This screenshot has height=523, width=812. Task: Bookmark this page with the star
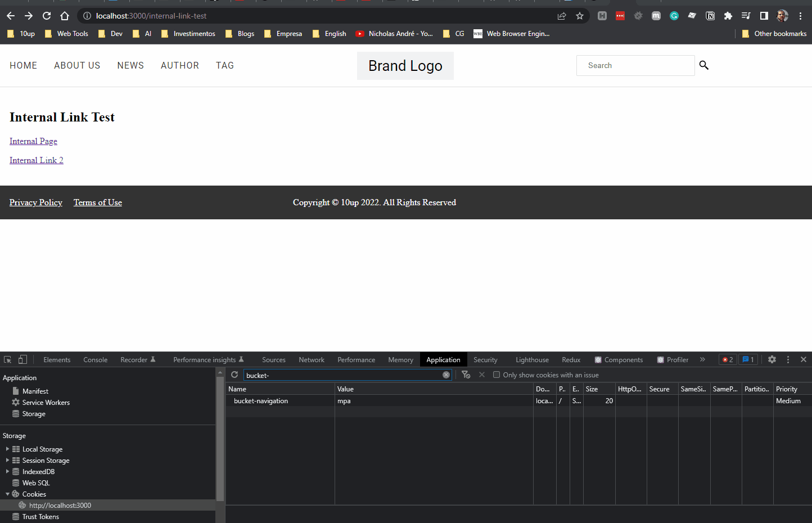(x=580, y=16)
